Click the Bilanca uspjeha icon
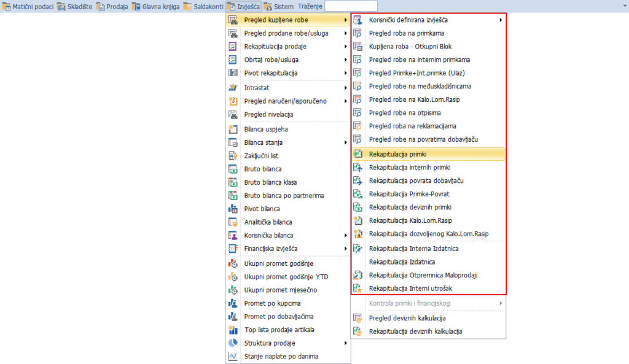This screenshot has width=629, height=364. pos(233,129)
